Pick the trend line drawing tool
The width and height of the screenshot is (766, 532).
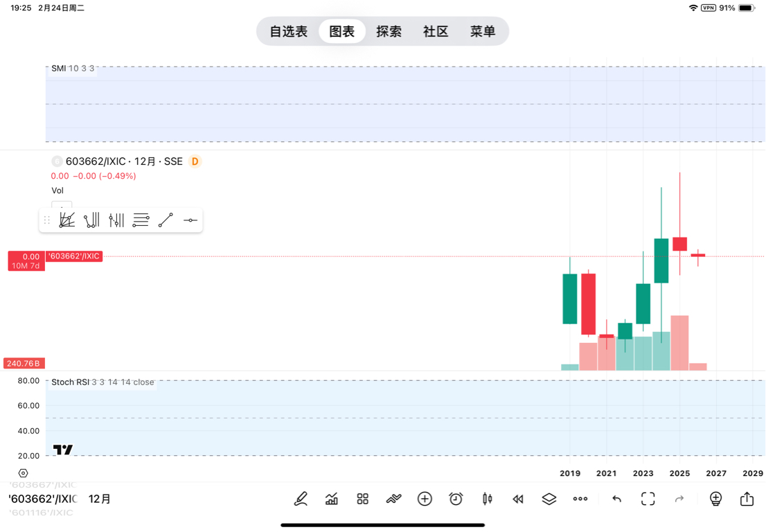click(x=166, y=220)
